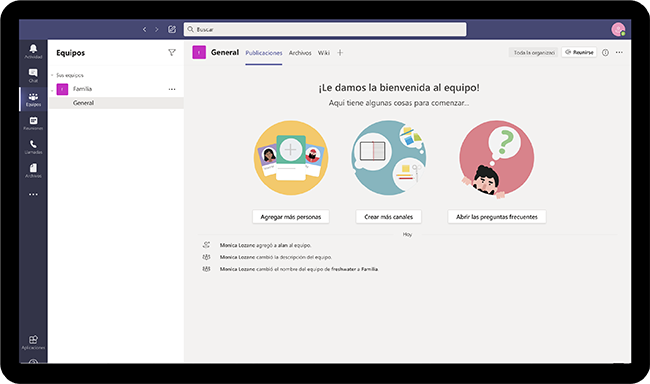The height and width of the screenshot is (384, 650).
Task: Click the 'cambió la descripción del equipo' message
Action: click(x=276, y=257)
